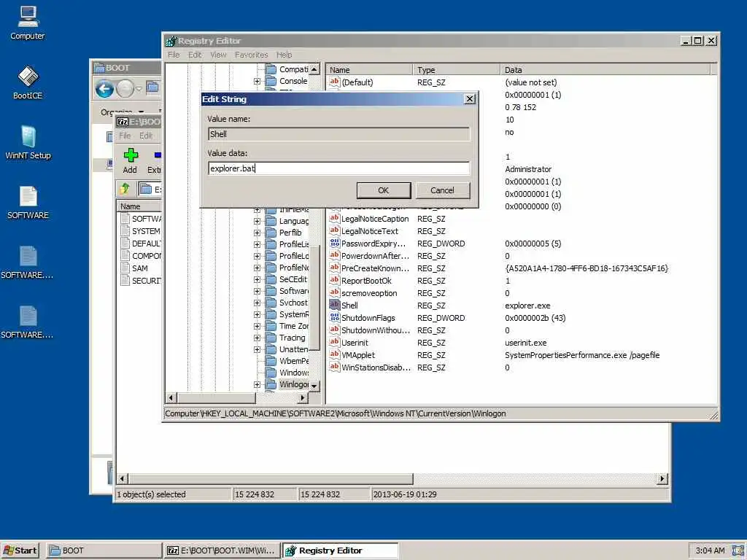
Task: Click the LegalNoticeText value icon
Action: (334, 231)
